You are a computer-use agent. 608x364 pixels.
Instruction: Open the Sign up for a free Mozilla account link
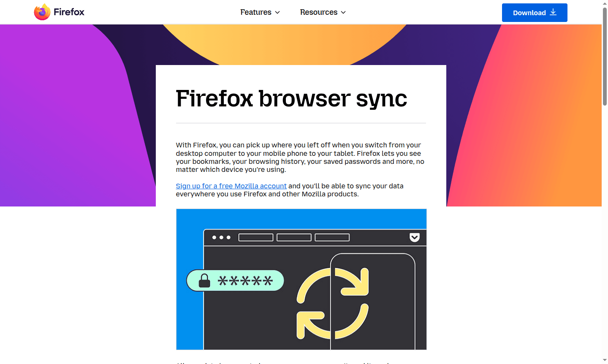[231, 186]
